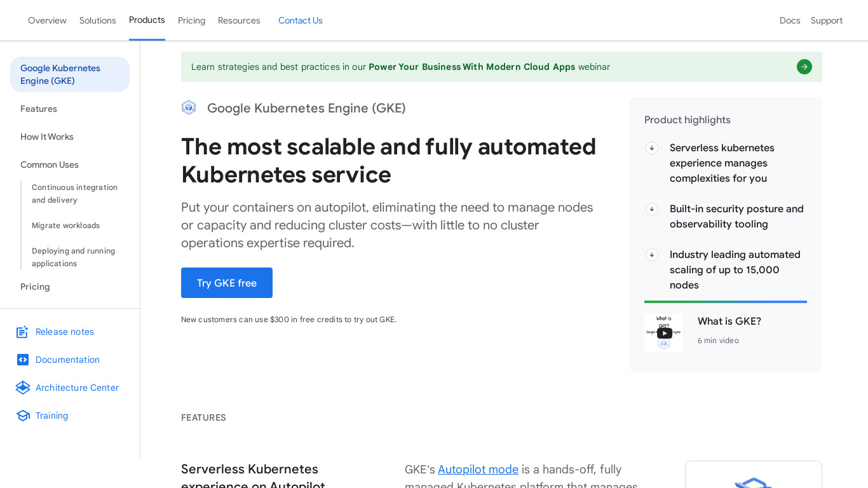Open the Training link text
Screen dimensions: 868x488
[x=51, y=416]
